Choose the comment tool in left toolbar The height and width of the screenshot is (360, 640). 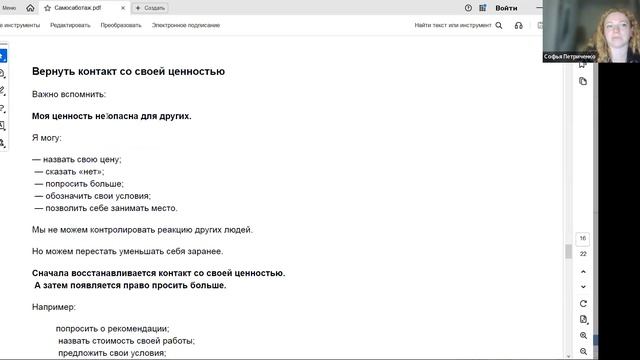[x=2, y=74]
